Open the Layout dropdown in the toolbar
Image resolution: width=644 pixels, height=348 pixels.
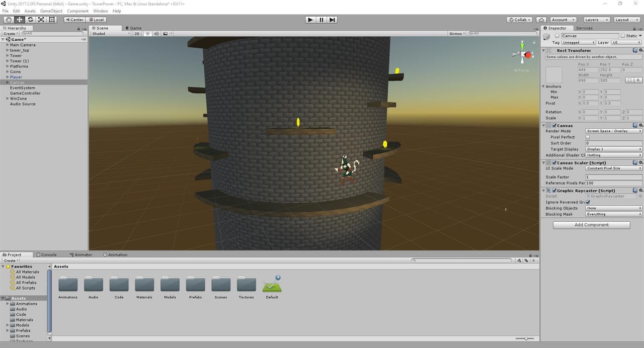point(626,20)
